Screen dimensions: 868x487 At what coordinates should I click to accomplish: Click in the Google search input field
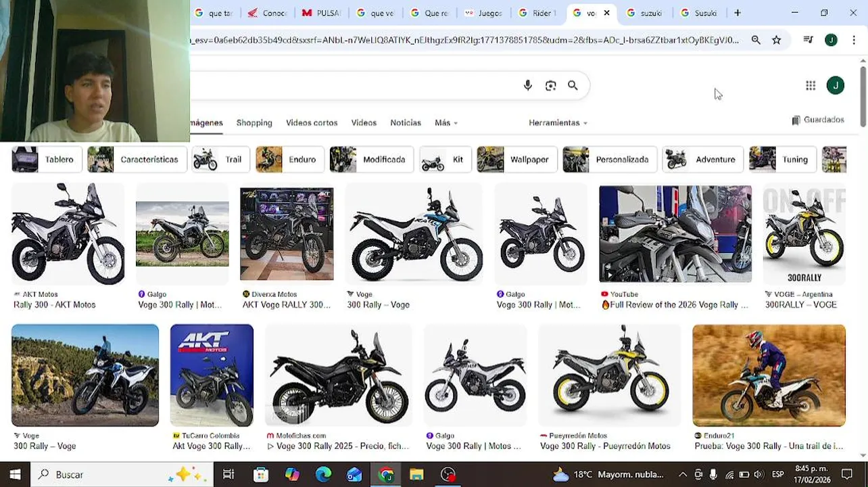[x=352, y=85]
